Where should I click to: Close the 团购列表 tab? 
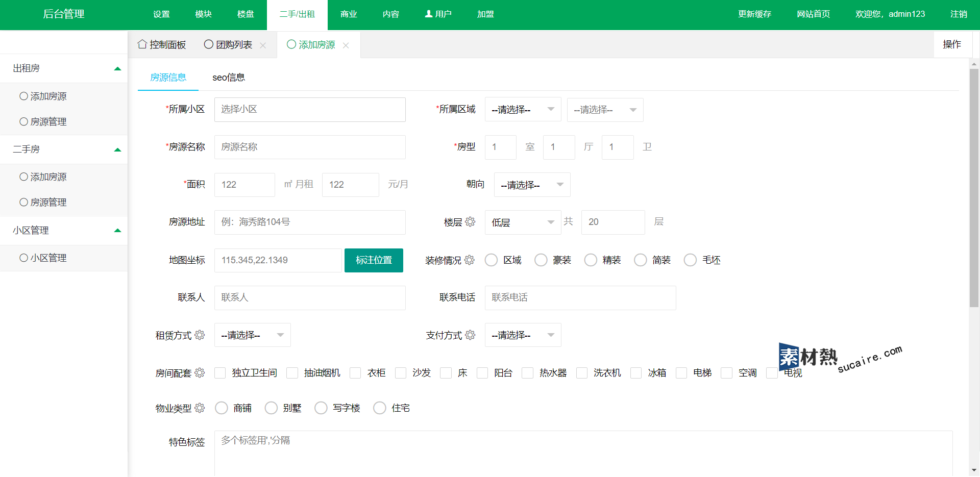[263, 45]
